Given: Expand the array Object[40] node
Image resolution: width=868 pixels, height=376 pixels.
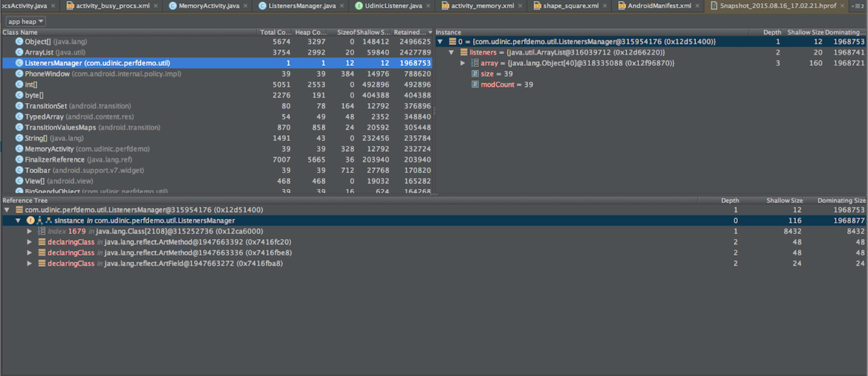Looking at the screenshot, I should pyautogui.click(x=463, y=63).
